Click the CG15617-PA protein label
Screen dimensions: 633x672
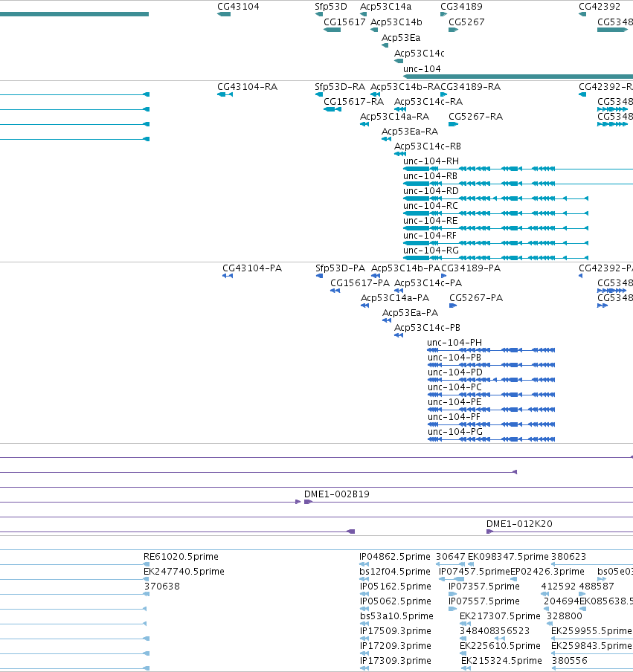360,283
